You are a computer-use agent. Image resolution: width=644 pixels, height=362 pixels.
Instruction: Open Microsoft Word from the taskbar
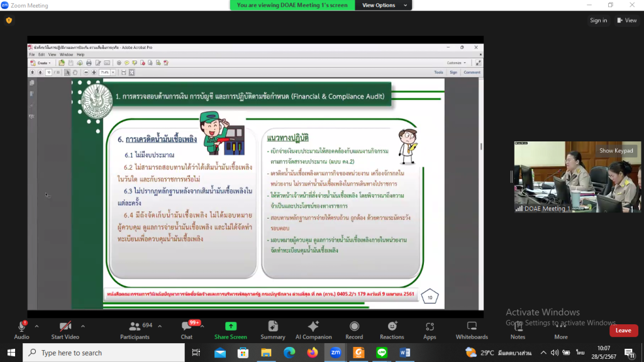[404, 353]
